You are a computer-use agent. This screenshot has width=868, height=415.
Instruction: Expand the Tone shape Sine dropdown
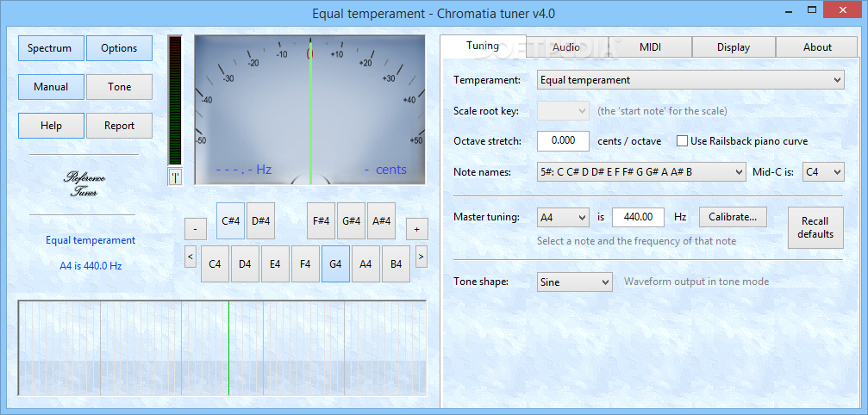coord(575,282)
